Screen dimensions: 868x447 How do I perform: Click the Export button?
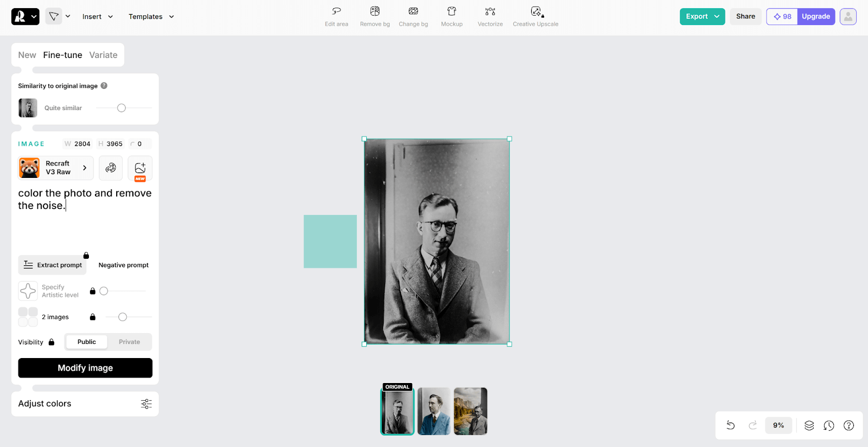click(702, 16)
